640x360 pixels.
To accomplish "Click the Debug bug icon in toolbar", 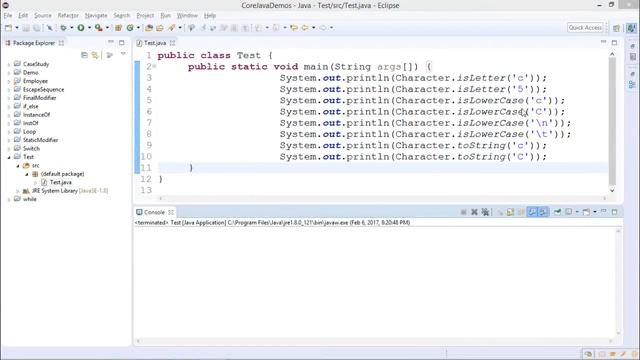I will click(x=63, y=28).
